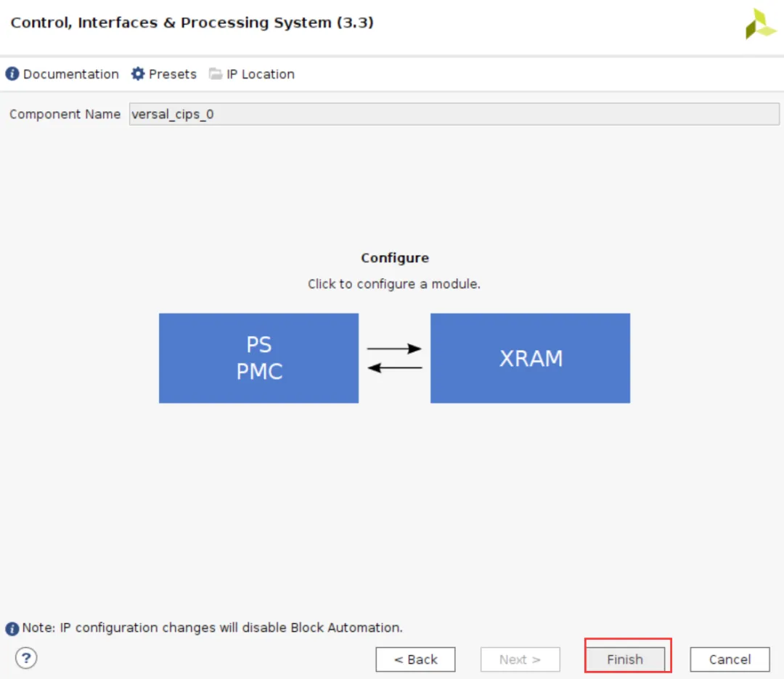This screenshot has width=784, height=679.
Task: Click the Block Automation note text
Action: point(212,627)
